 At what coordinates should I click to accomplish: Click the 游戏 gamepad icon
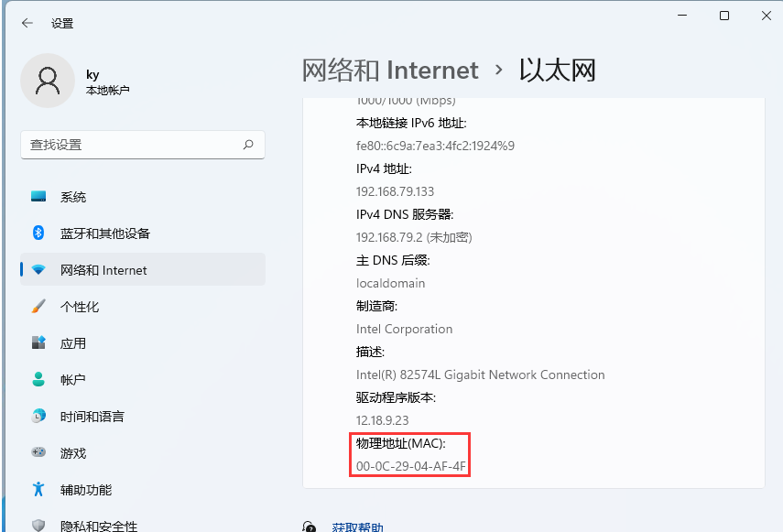coord(38,452)
